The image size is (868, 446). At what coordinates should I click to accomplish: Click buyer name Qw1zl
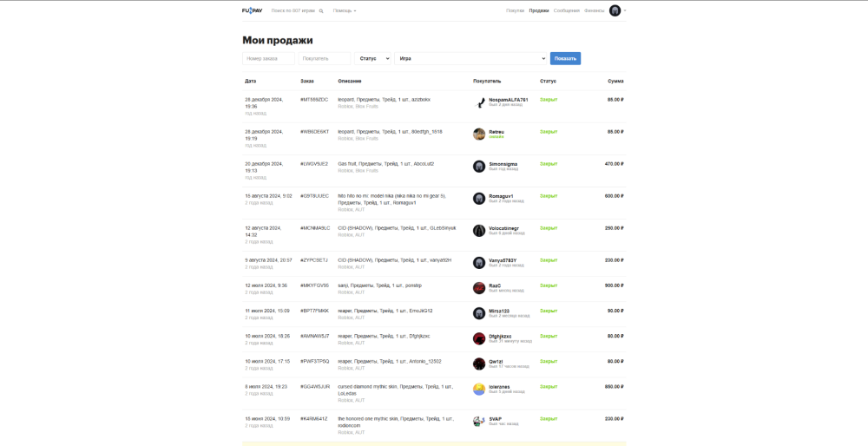[496, 361]
